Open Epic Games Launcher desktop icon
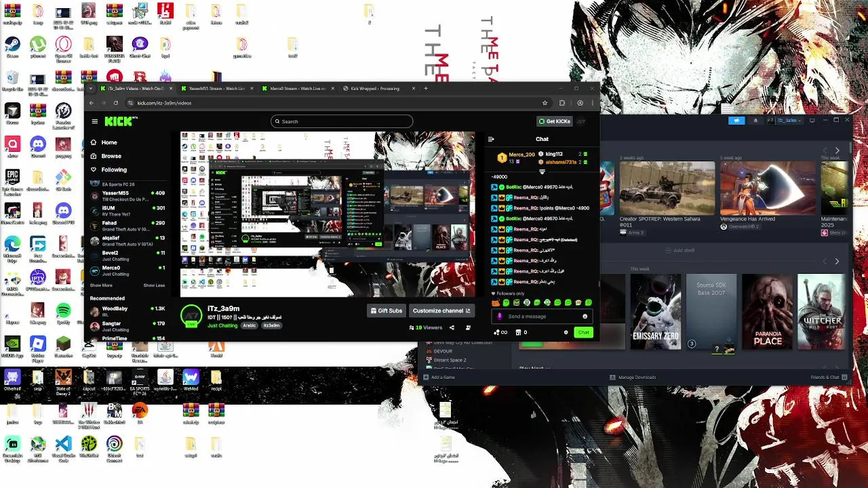 [12, 180]
